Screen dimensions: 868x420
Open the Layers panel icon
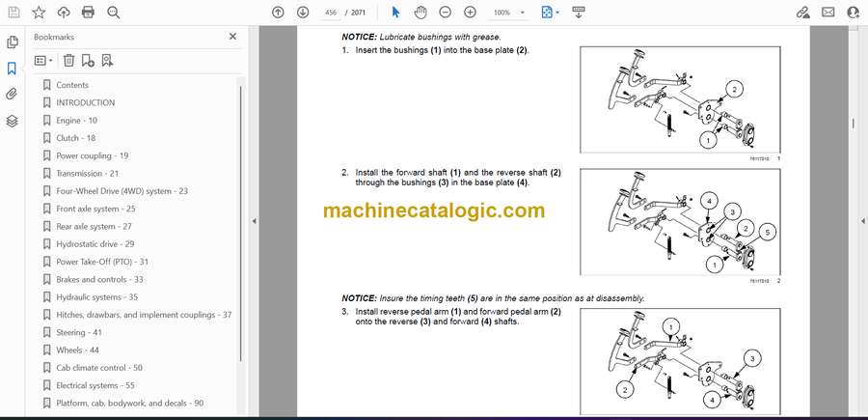[12, 121]
